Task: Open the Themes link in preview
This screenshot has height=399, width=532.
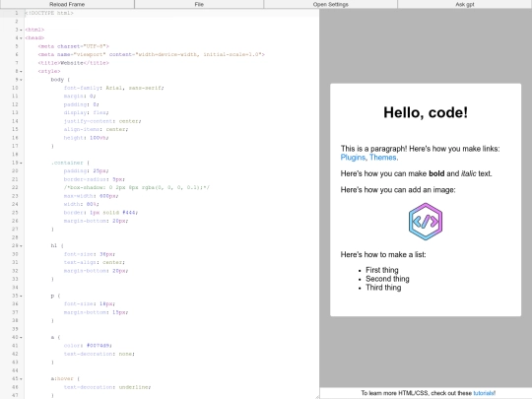Action: click(382, 158)
